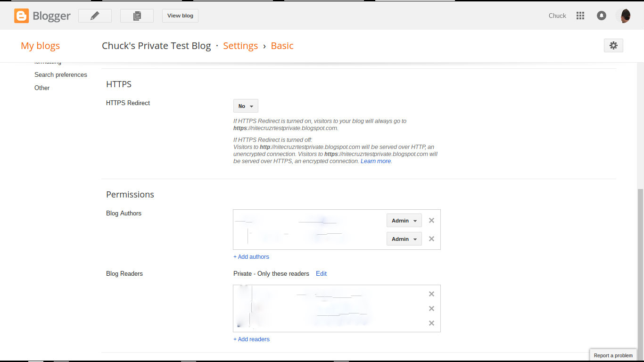Viewport: 644px width, 362px height.
Task: Edit the Blog Readers privacy setting
Action: [x=321, y=273]
